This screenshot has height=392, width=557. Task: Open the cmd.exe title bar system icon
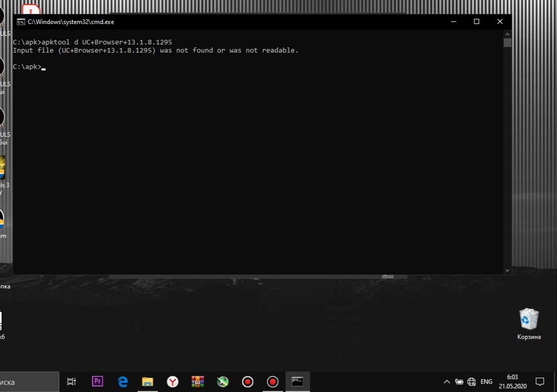pyautogui.click(x=21, y=22)
